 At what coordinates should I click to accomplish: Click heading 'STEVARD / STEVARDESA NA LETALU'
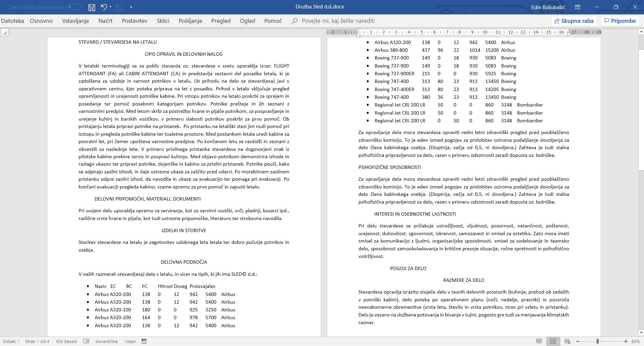click(x=118, y=42)
